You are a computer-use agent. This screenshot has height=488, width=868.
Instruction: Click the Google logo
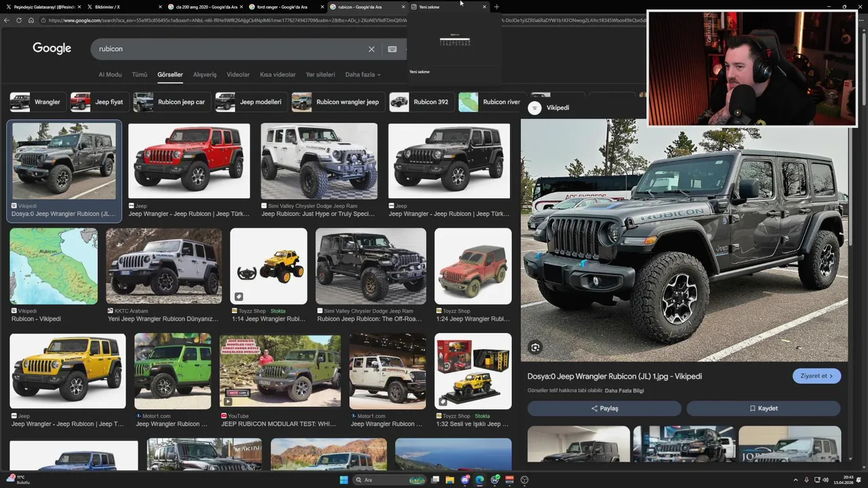[x=52, y=48]
